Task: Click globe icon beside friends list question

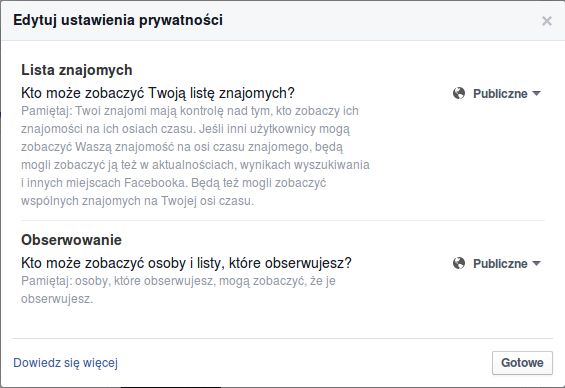Action: coord(459,93)
